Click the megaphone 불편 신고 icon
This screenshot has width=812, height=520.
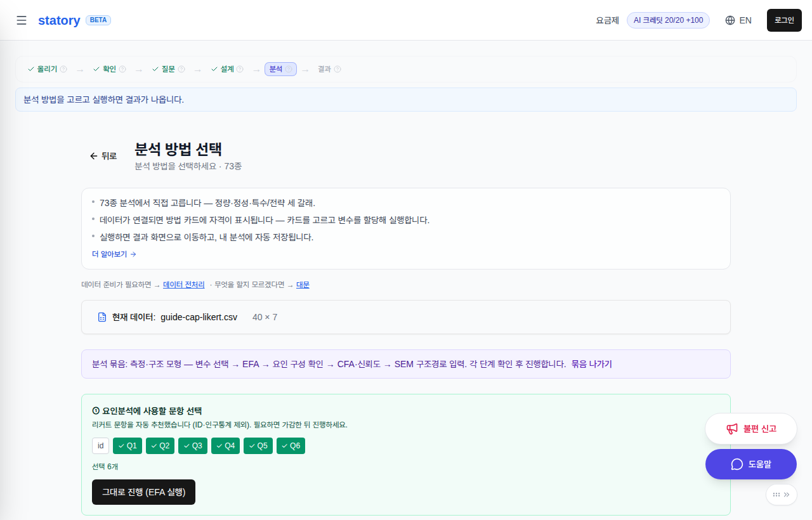(x=732, y=429)
